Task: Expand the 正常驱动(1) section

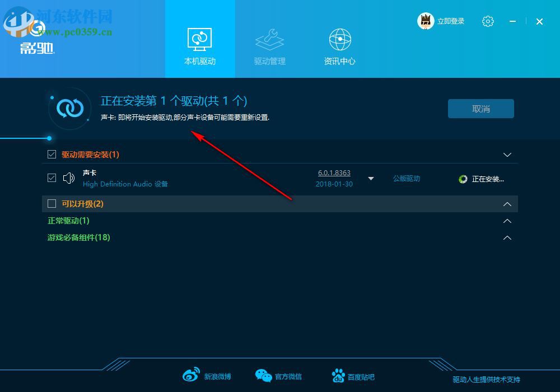Action: 507,221
